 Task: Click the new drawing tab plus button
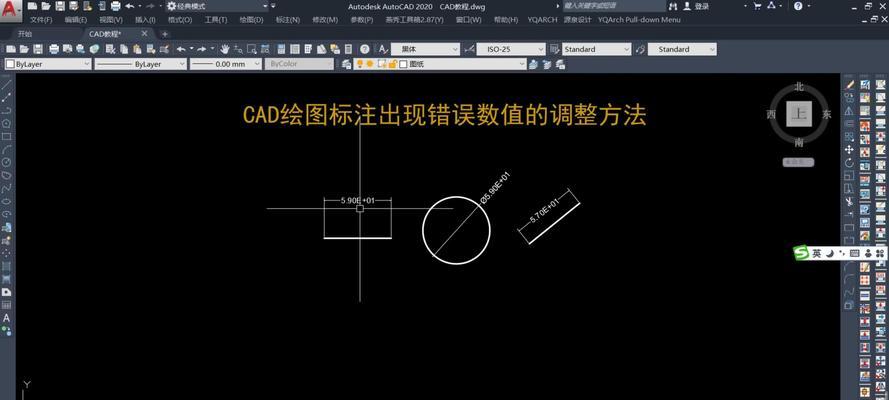pos(165,34)
